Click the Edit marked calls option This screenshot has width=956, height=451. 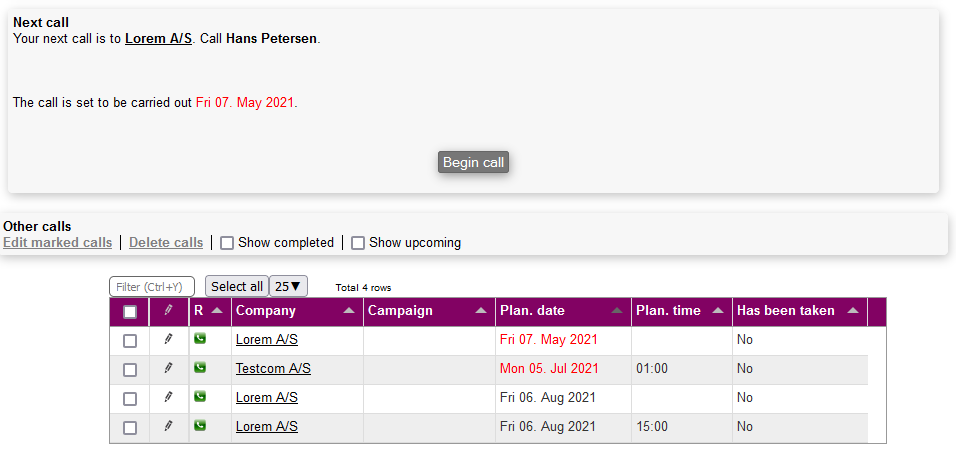click(x=58, y=243)
